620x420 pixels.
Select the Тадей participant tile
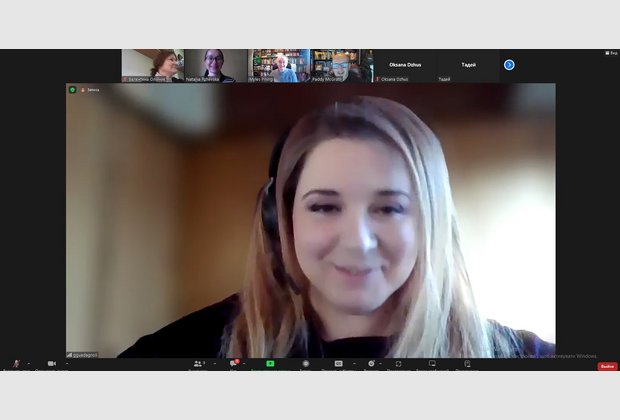coord(468,66)
